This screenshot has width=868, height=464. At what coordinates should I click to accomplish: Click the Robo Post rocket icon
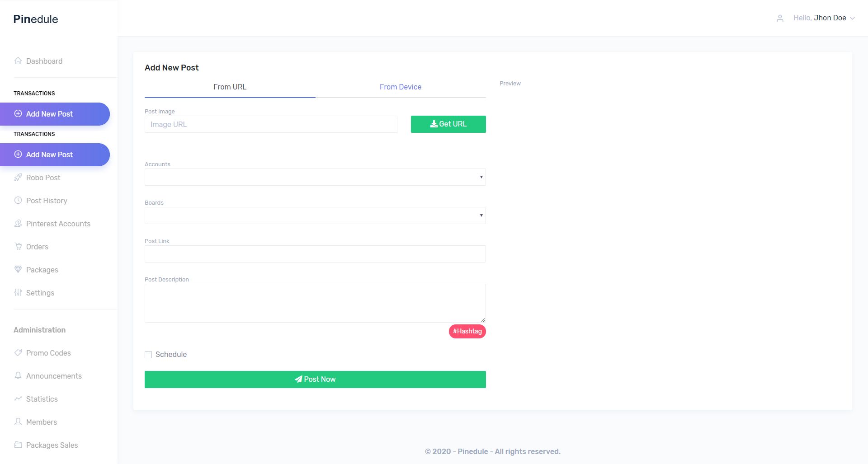tap(18, 177)
